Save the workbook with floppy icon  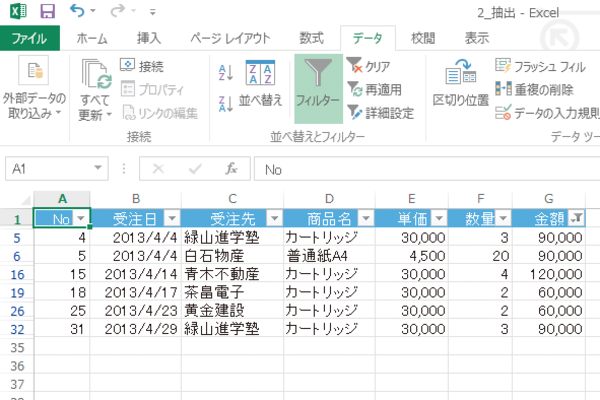tap(48, 11)
